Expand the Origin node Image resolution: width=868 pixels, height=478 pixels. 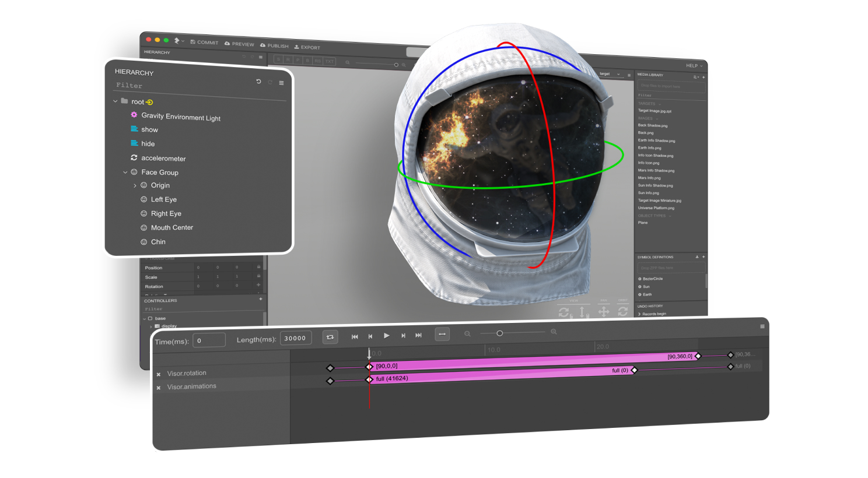(135, 185)
